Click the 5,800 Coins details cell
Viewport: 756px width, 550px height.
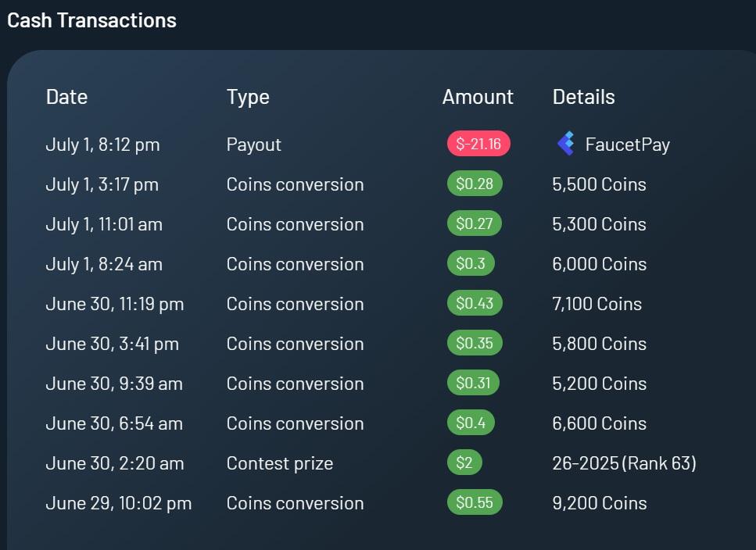[x=600, y=345]
